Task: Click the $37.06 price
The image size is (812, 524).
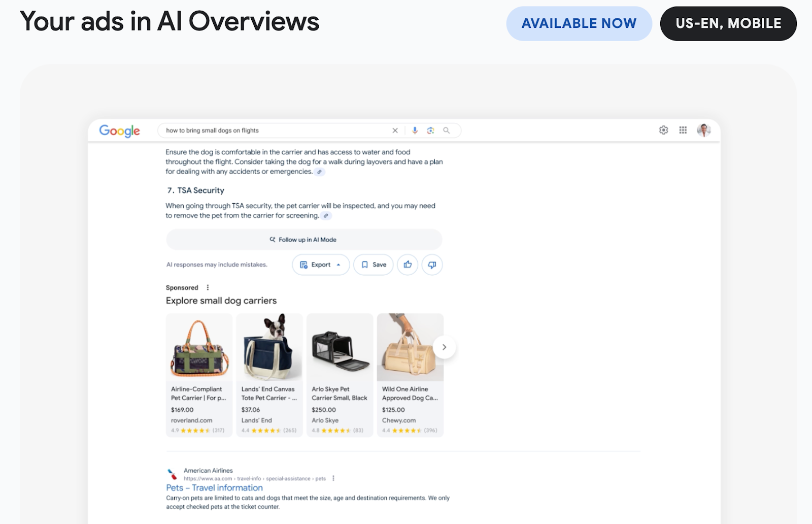Action: tap(251, 410)
